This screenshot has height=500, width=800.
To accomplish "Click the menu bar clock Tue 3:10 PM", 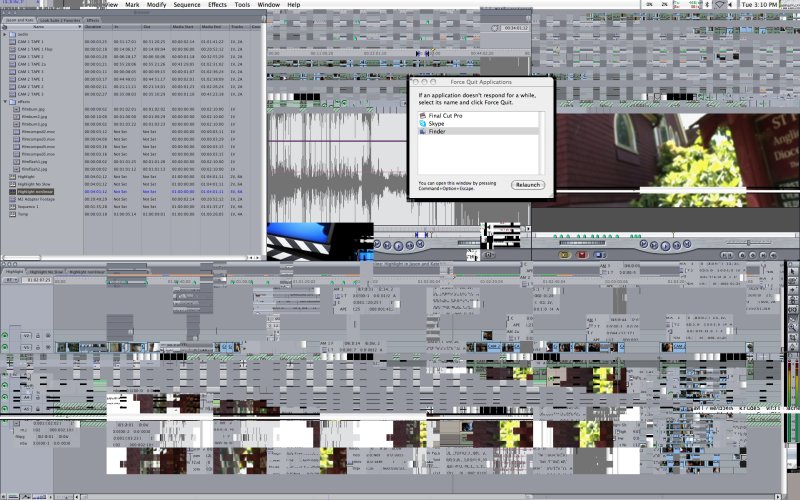I will coord(760,5).
